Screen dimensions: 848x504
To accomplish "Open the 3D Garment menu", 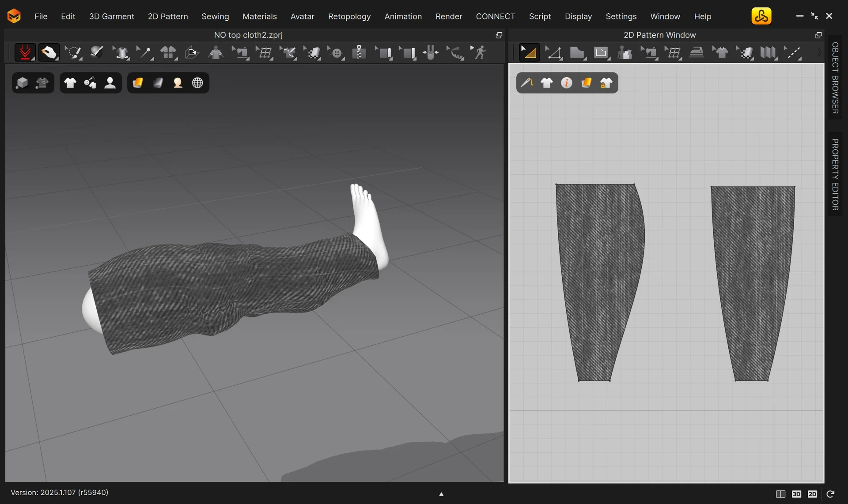I will [x=111, y=16].
